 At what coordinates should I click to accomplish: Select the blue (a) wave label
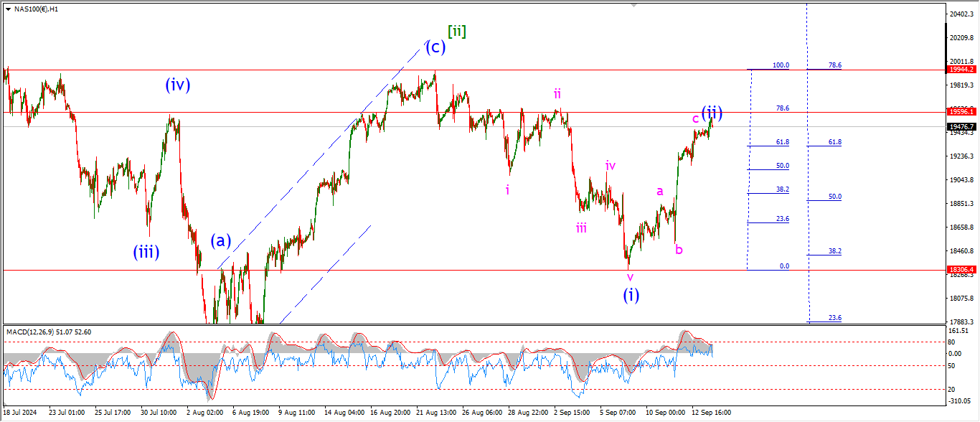(221, 240)
